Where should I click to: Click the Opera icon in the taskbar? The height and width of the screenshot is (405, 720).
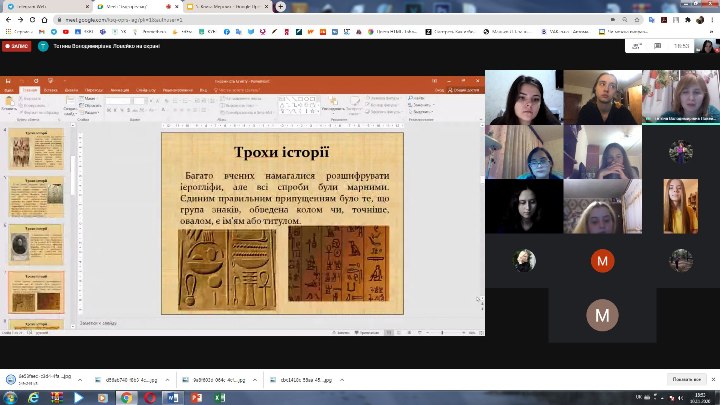150,397
